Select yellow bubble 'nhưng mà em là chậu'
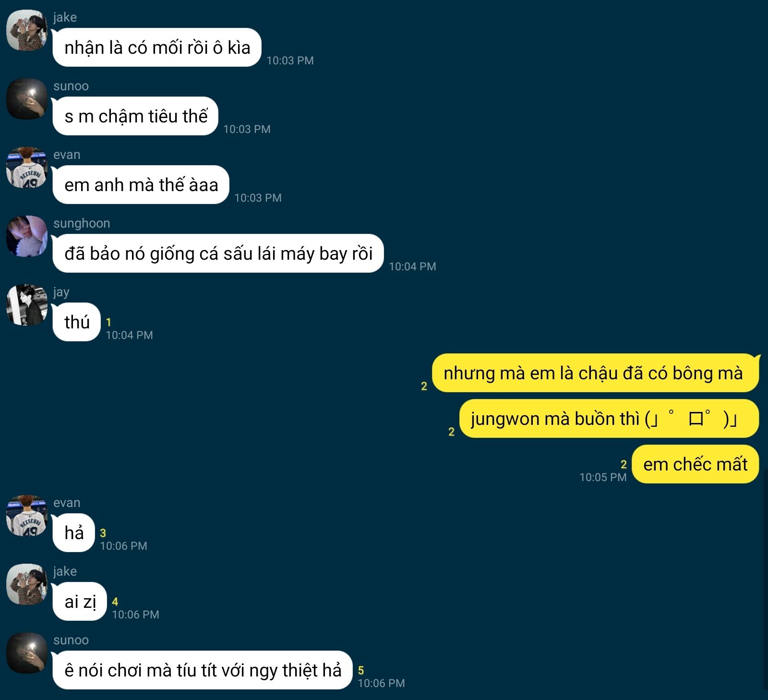The image size is (768, 700). tap(595, 373)
